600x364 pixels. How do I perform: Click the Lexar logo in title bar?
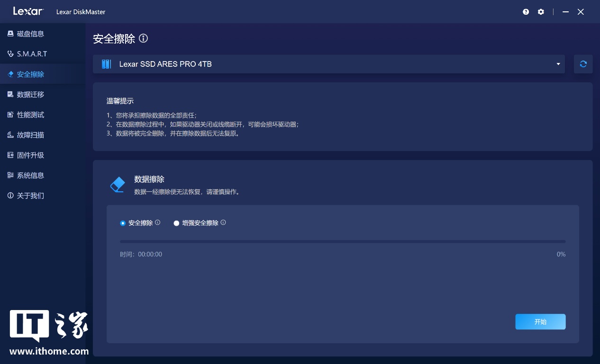coord(28,11)
